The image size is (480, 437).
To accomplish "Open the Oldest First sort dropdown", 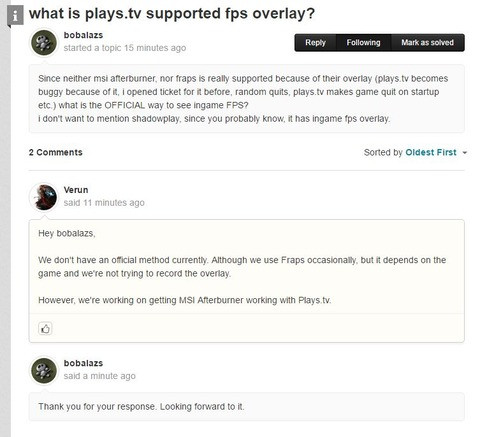I will (431, 153).
